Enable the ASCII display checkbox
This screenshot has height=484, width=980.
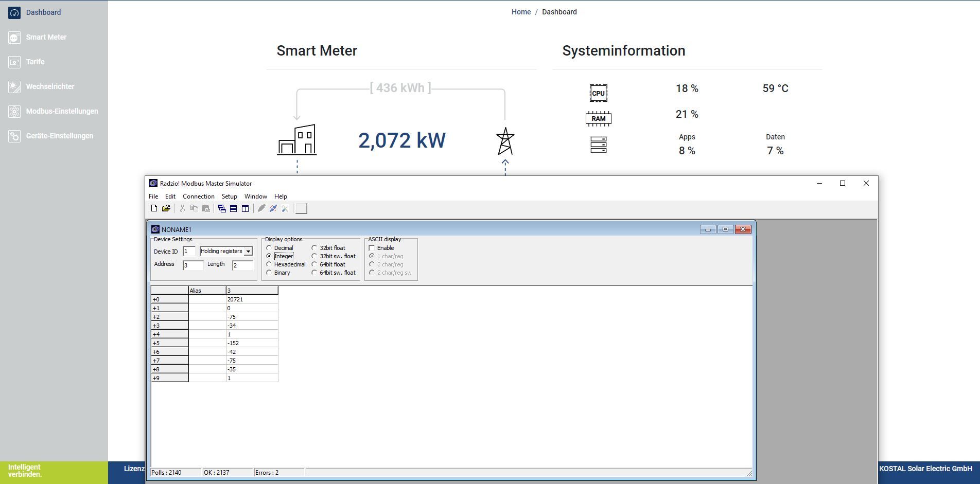coord(372,248)
